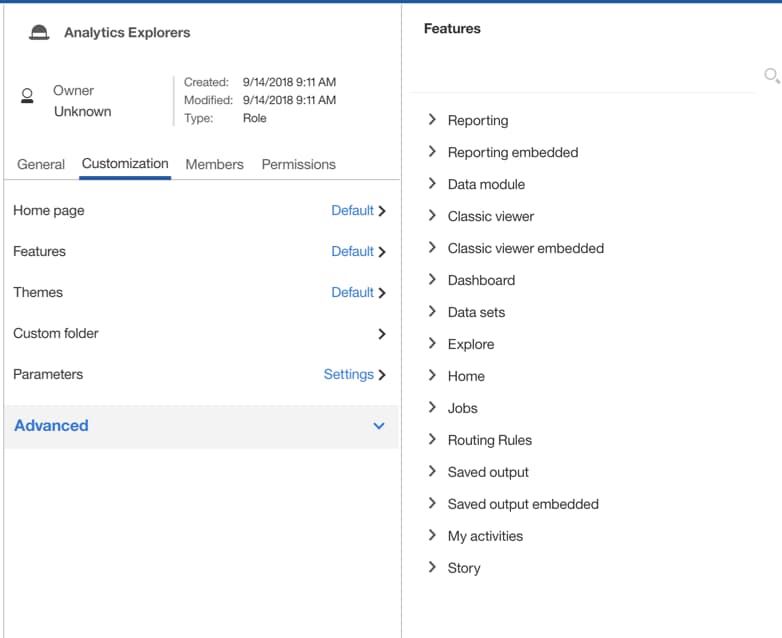Click the search magnifier icon in Features
This screenshot has height=638, width=782.
point(771,75)
